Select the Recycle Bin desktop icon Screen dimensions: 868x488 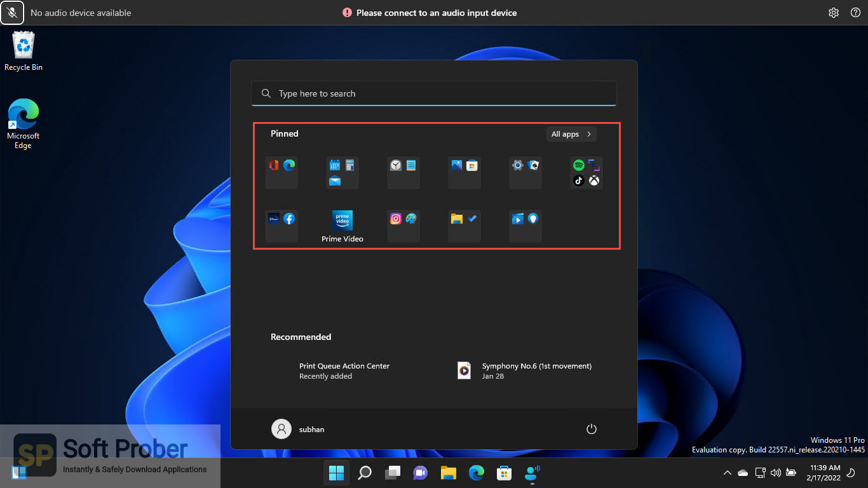click(x=24, y=51)
